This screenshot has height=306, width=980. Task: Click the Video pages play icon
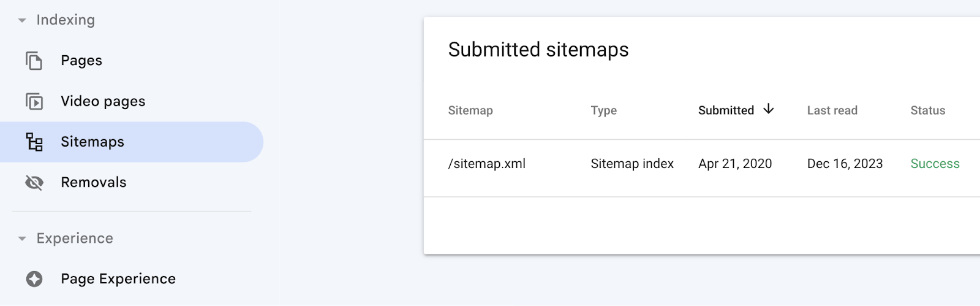pyautogui.click(x=34, y=101)
